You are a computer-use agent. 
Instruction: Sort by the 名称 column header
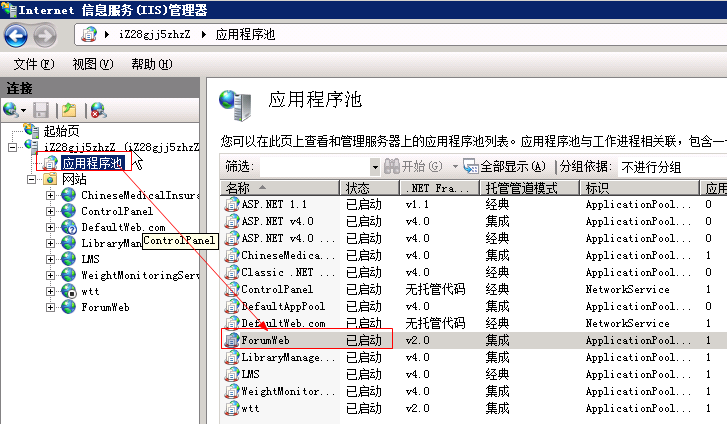(280, 188)
